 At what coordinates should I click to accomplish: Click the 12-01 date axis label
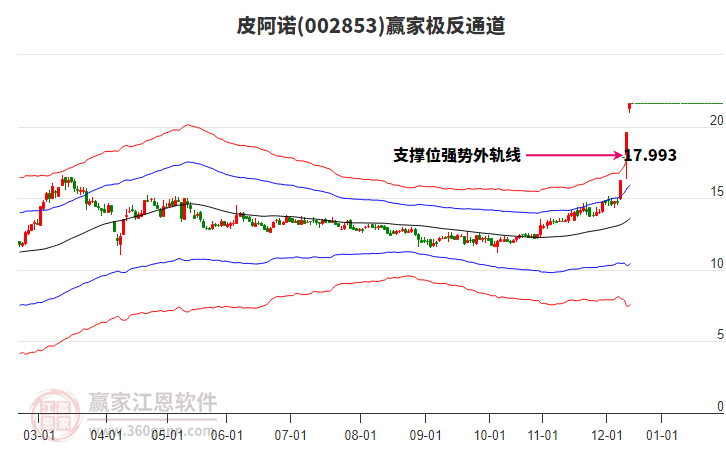click(607, 436)
